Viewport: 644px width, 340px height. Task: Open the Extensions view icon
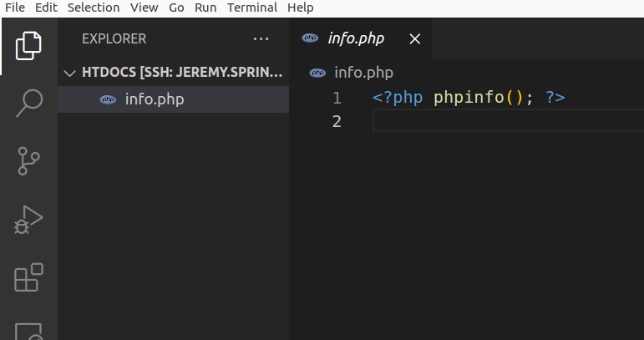tap(28, 277)
